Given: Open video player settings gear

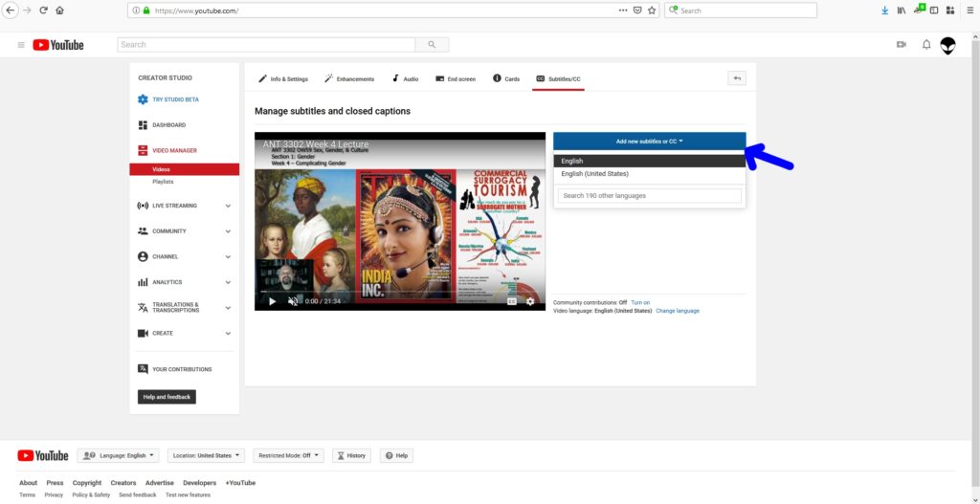Looking at the screenshot, I should 530,301.
